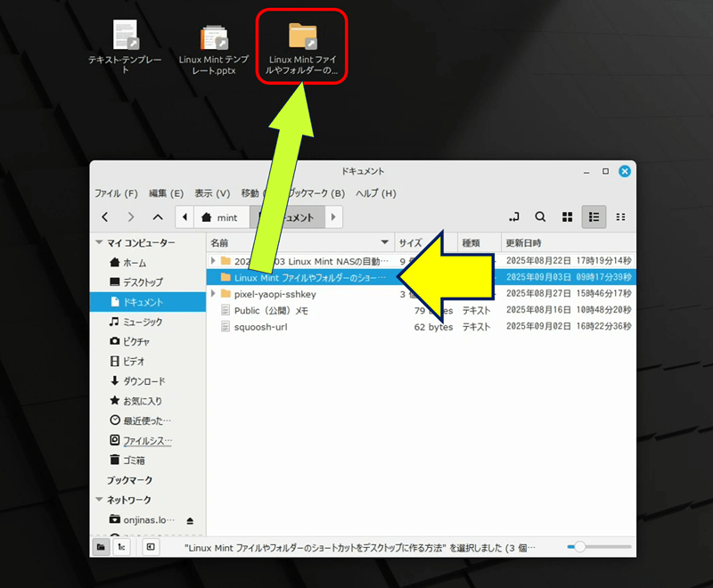Open ミュージック in sidebar
The height and width of the screenshot is (588, 713).
tap(148, 322)
